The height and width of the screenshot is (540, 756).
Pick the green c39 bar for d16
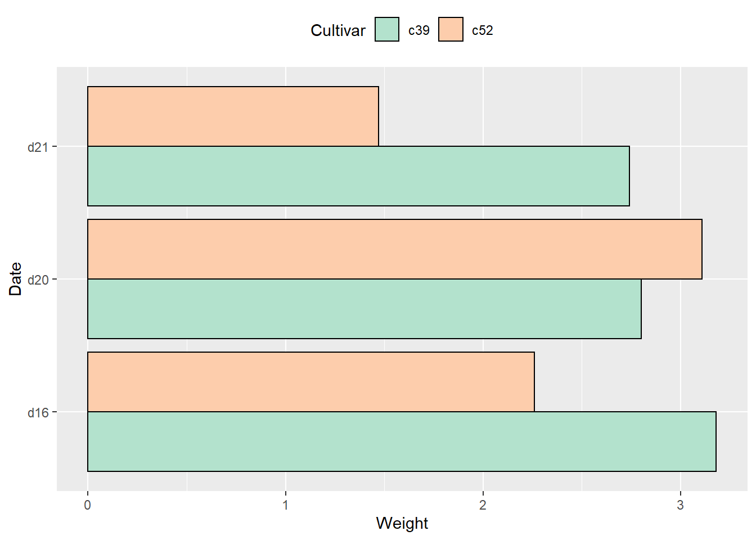click(x=402, y=442)
